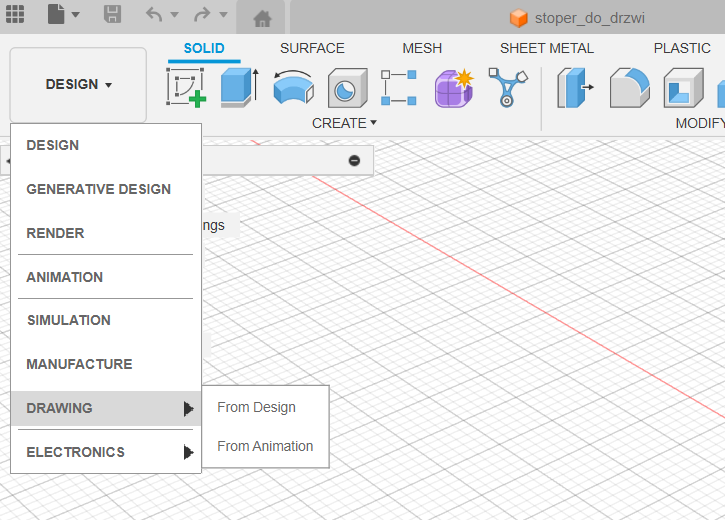
Task: Click the DESIGN workspace dropdown button
Action: pyautogui.click(x=78, y=85)
